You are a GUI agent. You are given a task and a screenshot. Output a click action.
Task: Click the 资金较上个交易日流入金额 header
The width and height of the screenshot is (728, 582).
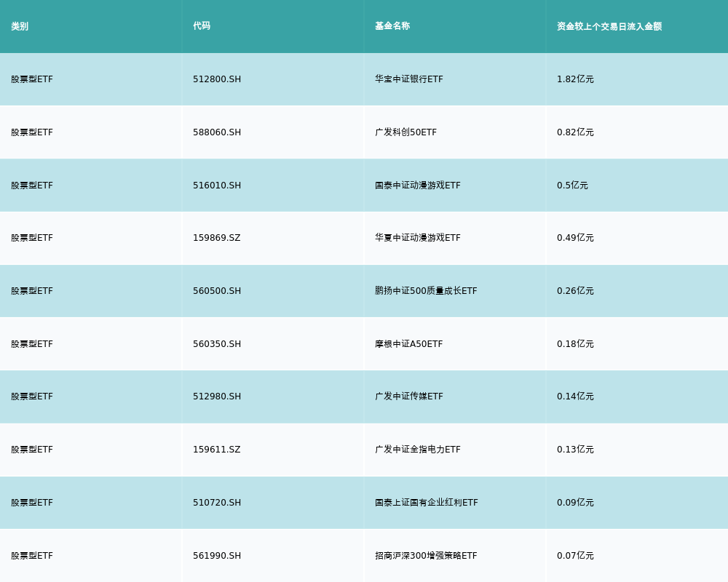point(609,26)
